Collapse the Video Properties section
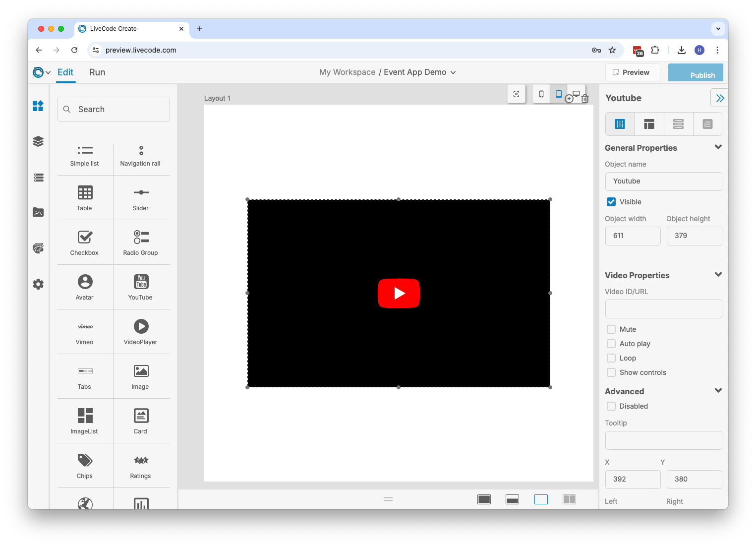The image size is (756, 546). 718,275
